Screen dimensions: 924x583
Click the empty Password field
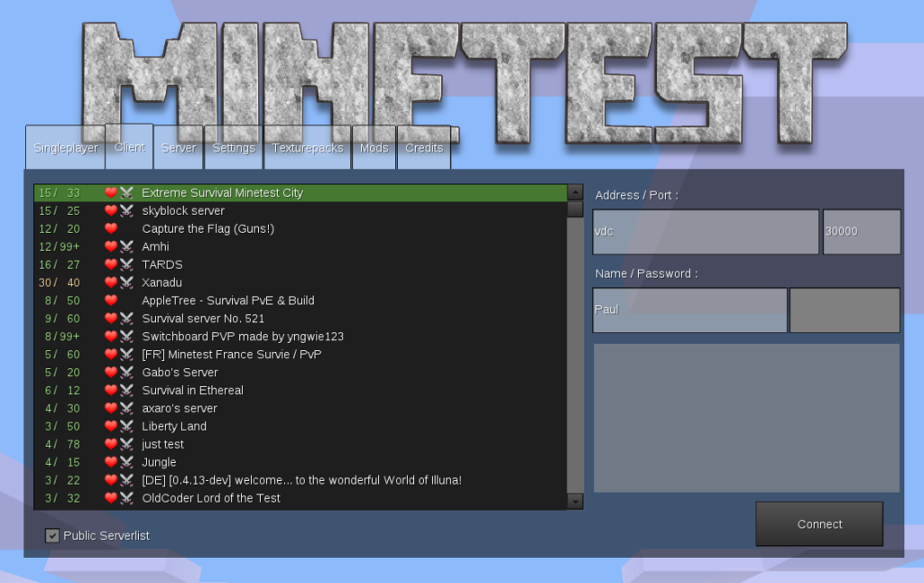point(844,310)
